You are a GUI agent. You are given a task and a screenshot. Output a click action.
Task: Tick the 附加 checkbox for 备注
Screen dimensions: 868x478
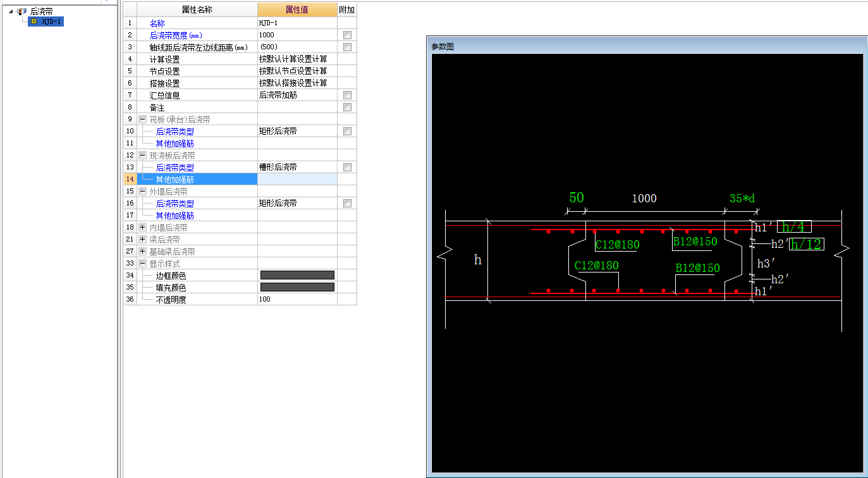pos(347,107)
